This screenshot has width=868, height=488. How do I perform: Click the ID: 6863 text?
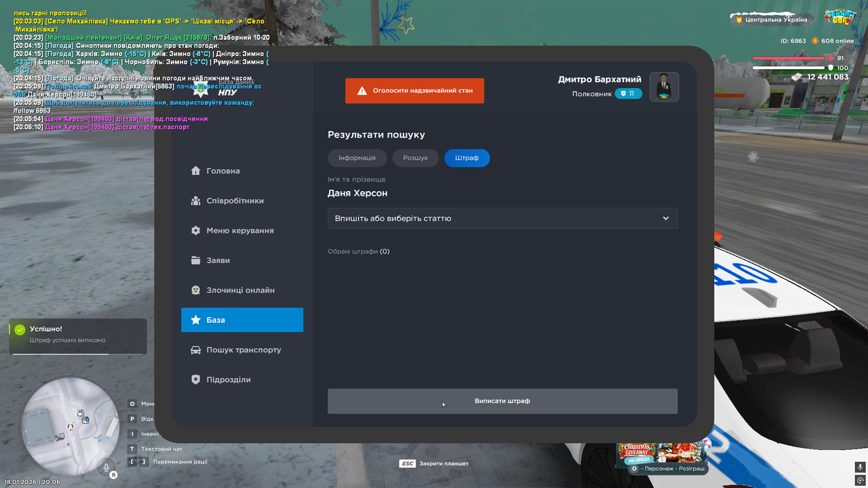click(x=793, y=41)
